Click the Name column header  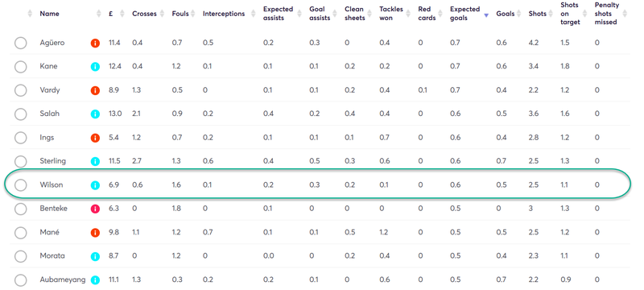(49, 14)
